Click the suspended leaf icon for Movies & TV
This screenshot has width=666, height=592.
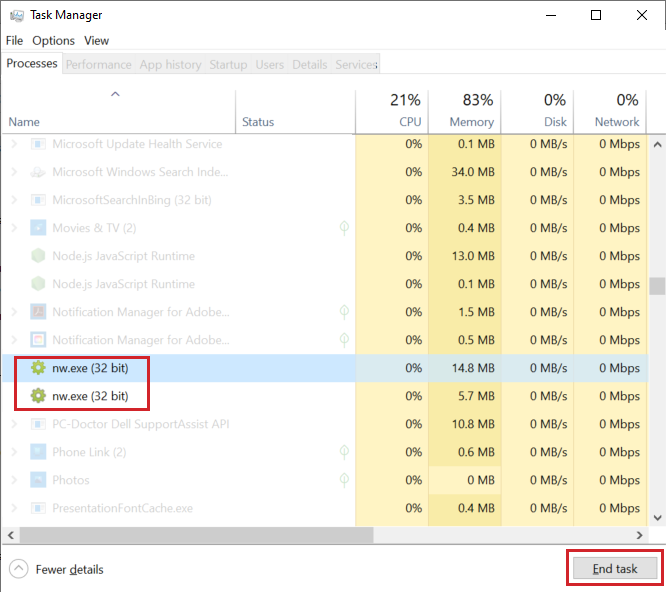pos(344,228)
